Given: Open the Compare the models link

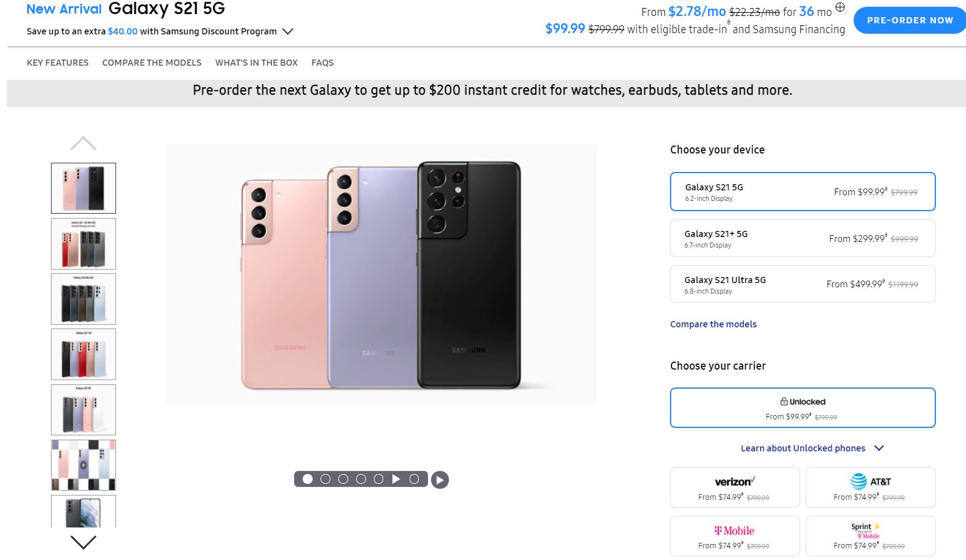Looking at the screenshot, I should tap(713, 324).
